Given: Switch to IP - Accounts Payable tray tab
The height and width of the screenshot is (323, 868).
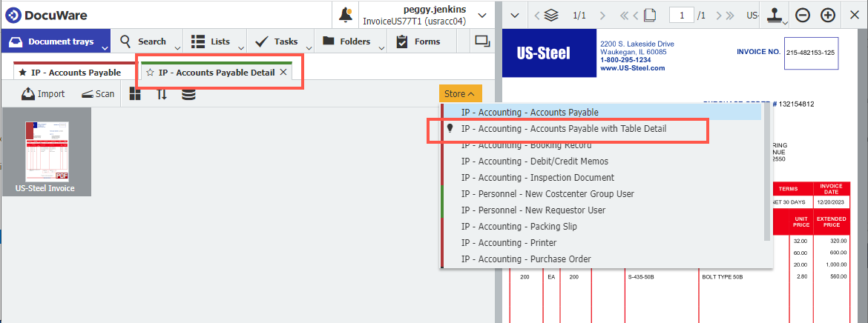Looking at the screenshot, I should [x=76, y=73].
